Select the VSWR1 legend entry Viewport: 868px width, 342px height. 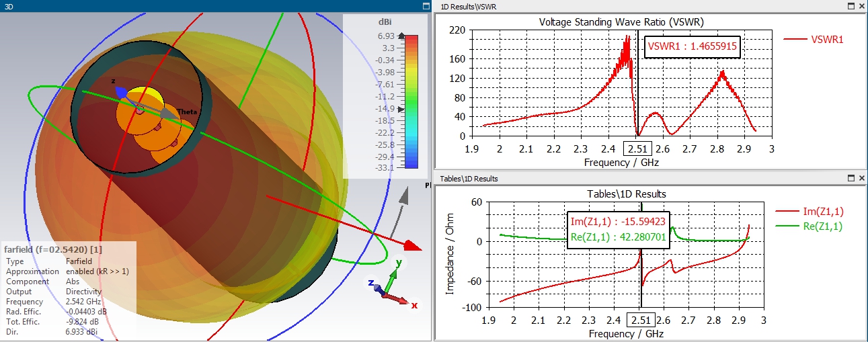point(814,40)
